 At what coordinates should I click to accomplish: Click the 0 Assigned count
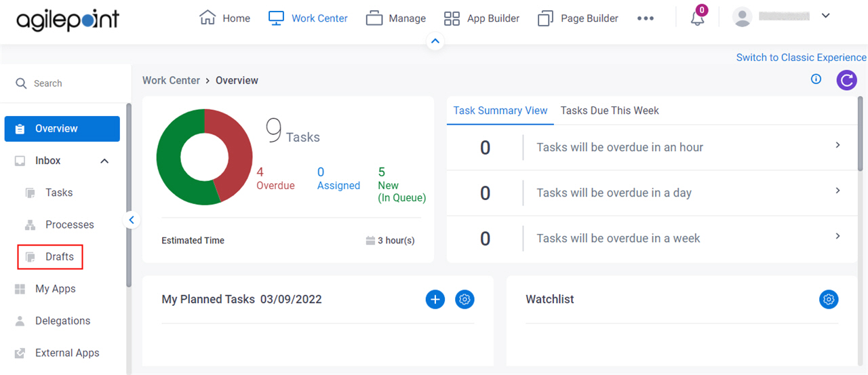(338, 178)
